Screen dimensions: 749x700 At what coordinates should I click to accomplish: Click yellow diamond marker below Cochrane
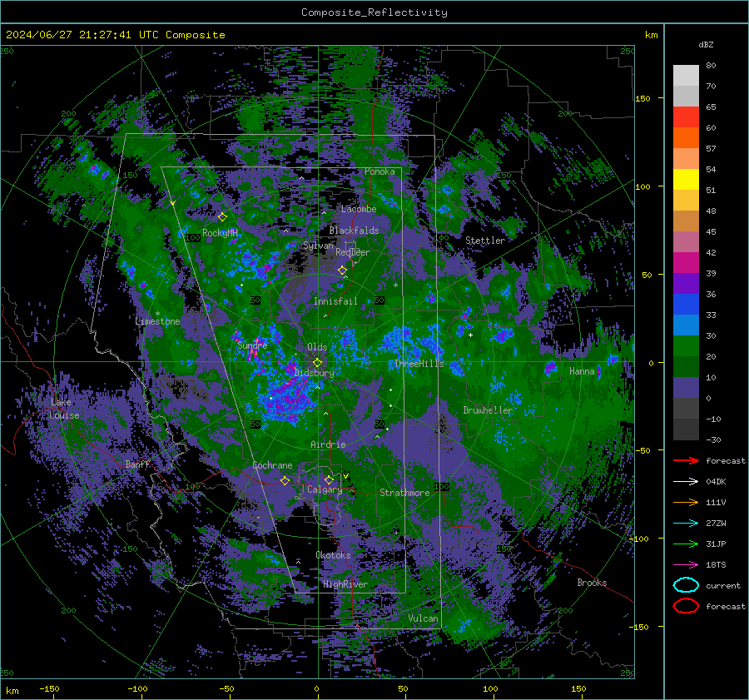click(285, 480)
